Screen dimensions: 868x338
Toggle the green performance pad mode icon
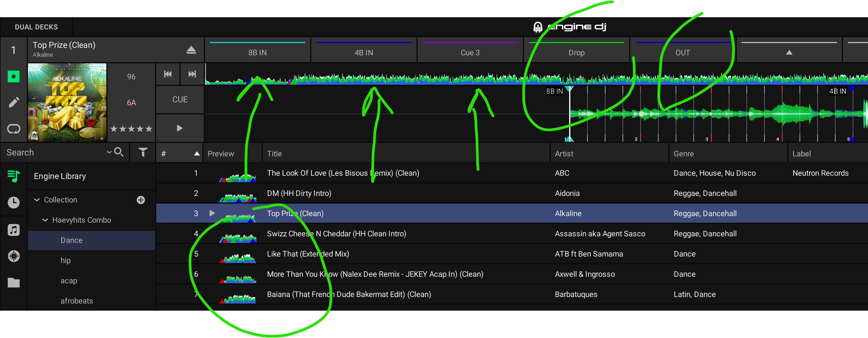pyautogui.click(x=13, y=76)
